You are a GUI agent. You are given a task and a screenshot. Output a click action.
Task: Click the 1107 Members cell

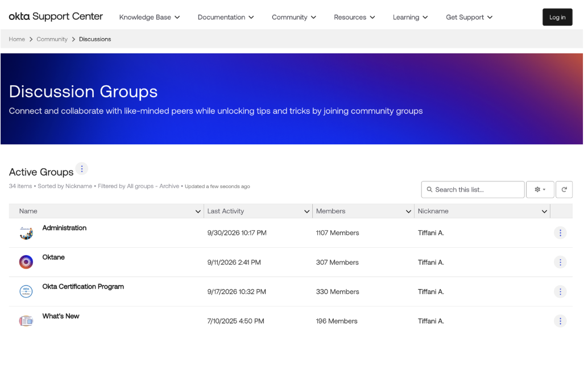click(337, 233)
